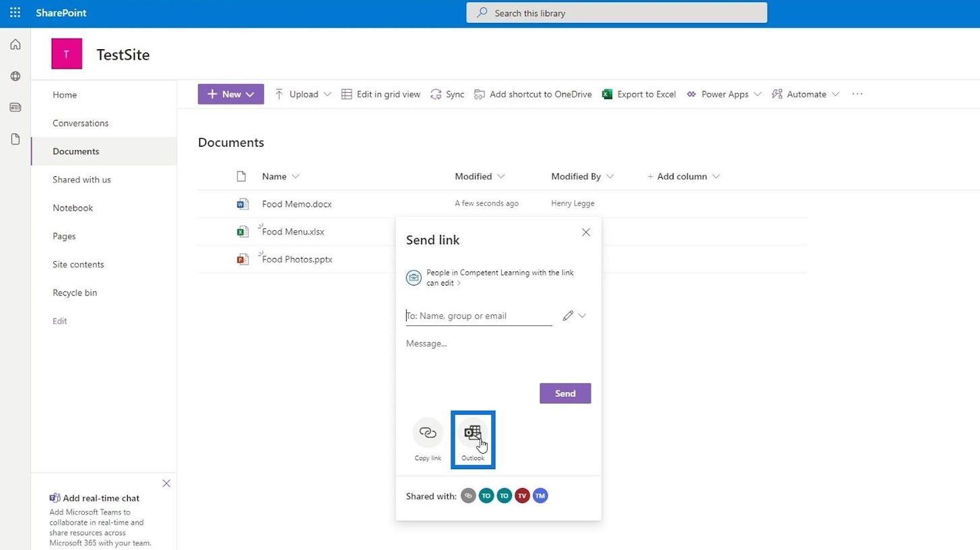Click the Add real-time chat heading
This screenshot has width=980, height=550.
point(101,498)
